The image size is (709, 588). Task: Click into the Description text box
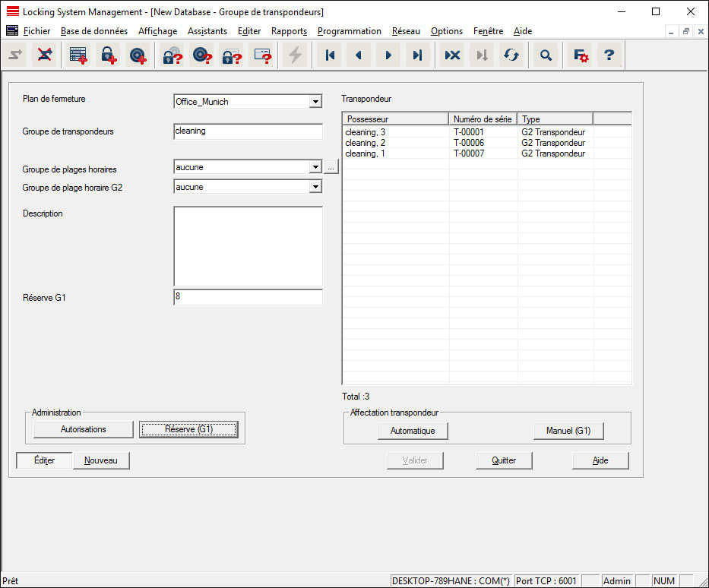pyautogui.click(x=248, y=246)
